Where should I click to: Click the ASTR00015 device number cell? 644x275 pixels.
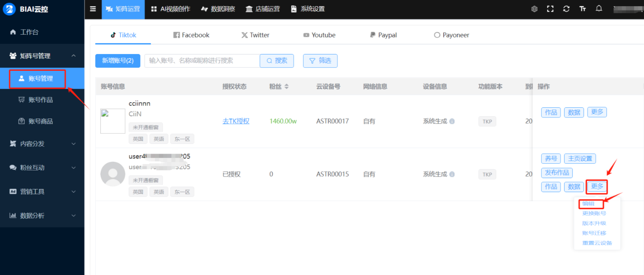(x=332, y=174)
